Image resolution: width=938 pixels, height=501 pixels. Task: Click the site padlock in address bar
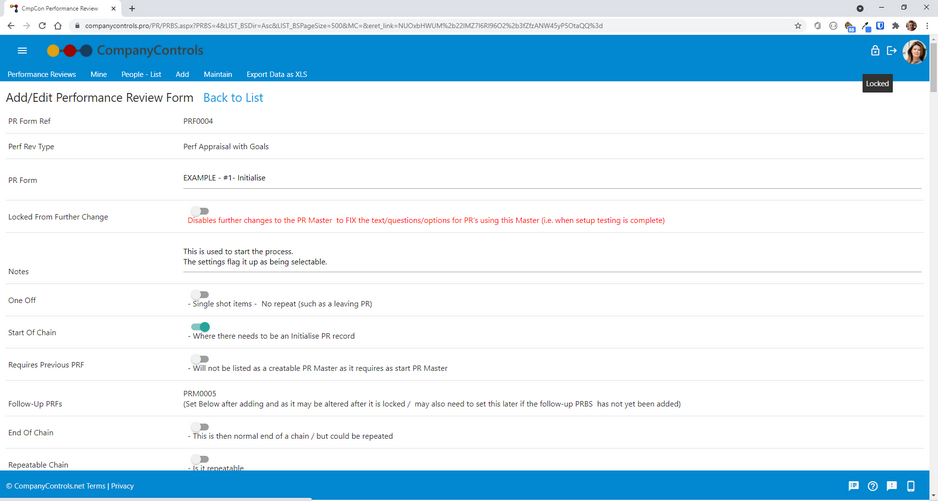pos(77,26)
